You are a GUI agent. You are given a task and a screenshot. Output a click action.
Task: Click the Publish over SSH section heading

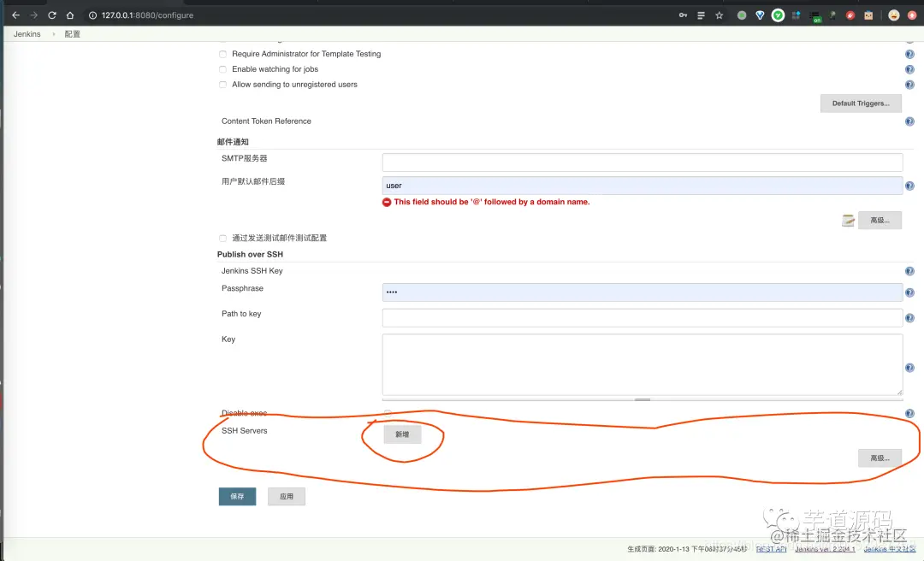250,255
